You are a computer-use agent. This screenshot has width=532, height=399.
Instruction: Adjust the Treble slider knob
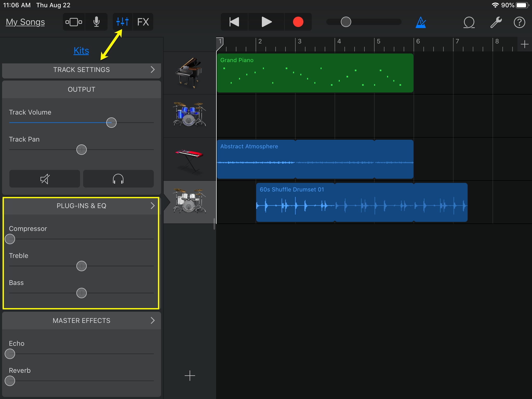click(82, 266)
